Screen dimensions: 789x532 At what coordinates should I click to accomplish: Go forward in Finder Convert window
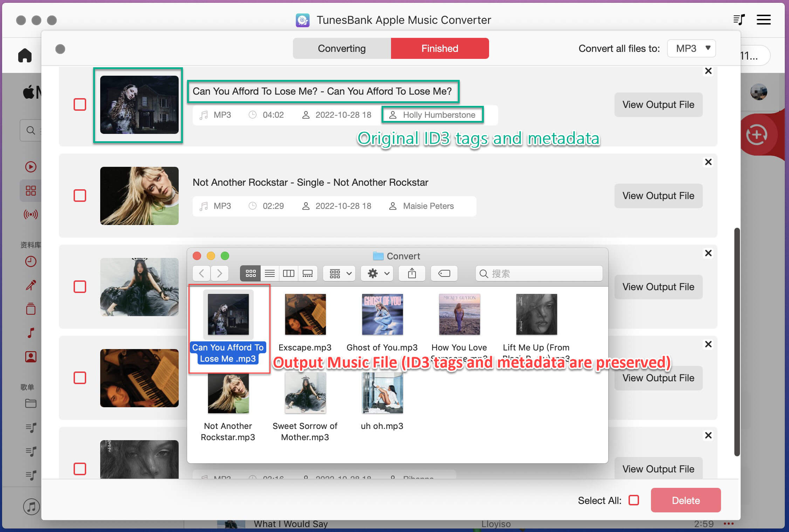pos(220,273)
